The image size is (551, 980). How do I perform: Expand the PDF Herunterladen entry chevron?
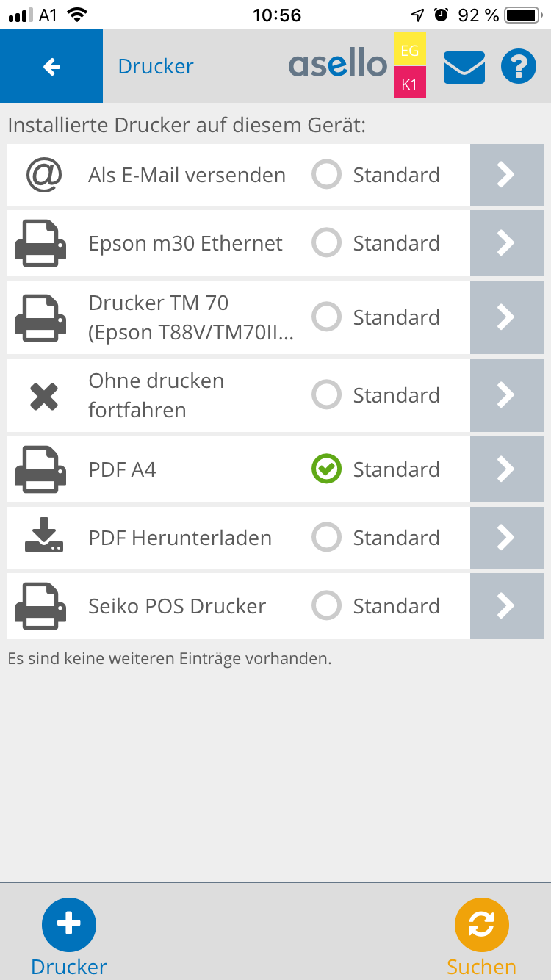coord(506,538)
